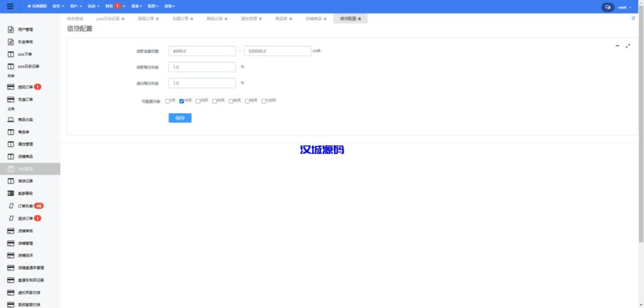Focus the minimum loan amount field 4999.0
Image resolution: width=644 pixels, height=308 pixels.
point(202,51)
